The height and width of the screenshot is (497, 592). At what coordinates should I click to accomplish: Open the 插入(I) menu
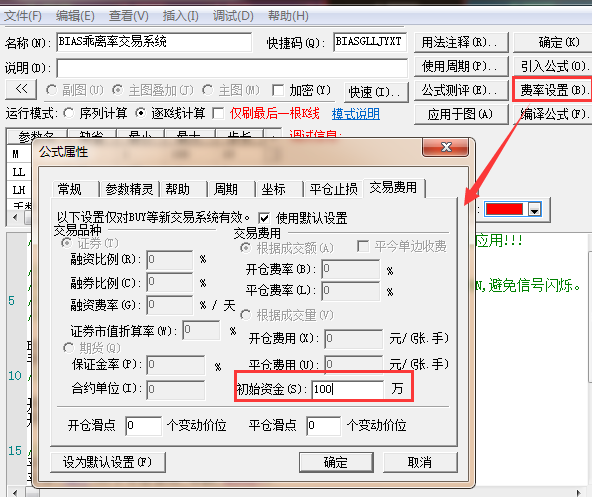click(180, 16)
